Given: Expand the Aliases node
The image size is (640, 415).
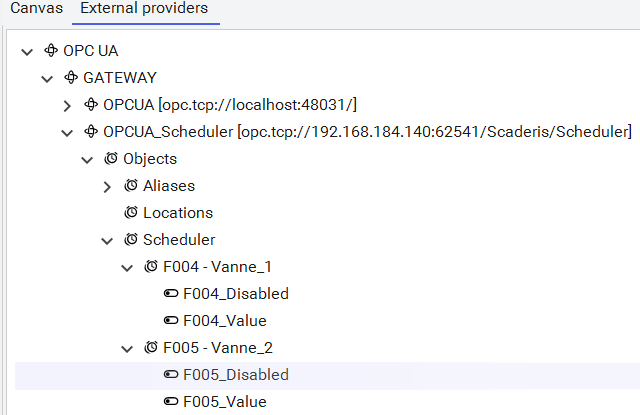Looking at the screenshot, I should (107, 186).
